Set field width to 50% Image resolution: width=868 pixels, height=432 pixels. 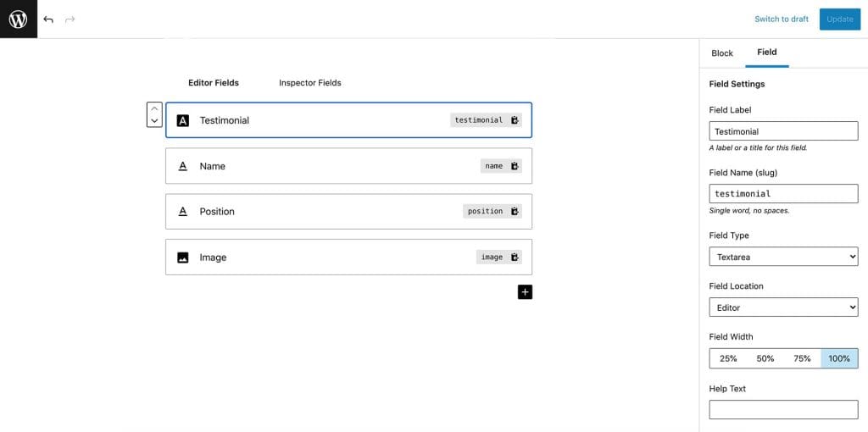coord(765,358)
